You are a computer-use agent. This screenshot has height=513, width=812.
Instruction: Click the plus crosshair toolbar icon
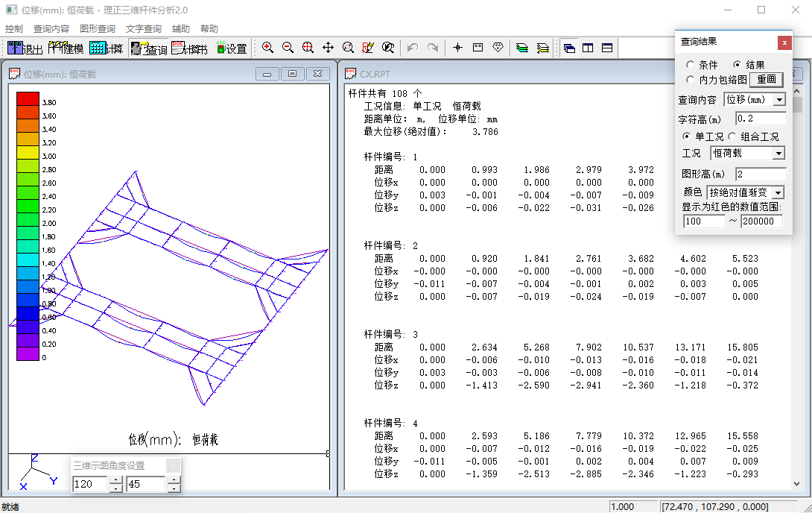[x=457, y=48]
